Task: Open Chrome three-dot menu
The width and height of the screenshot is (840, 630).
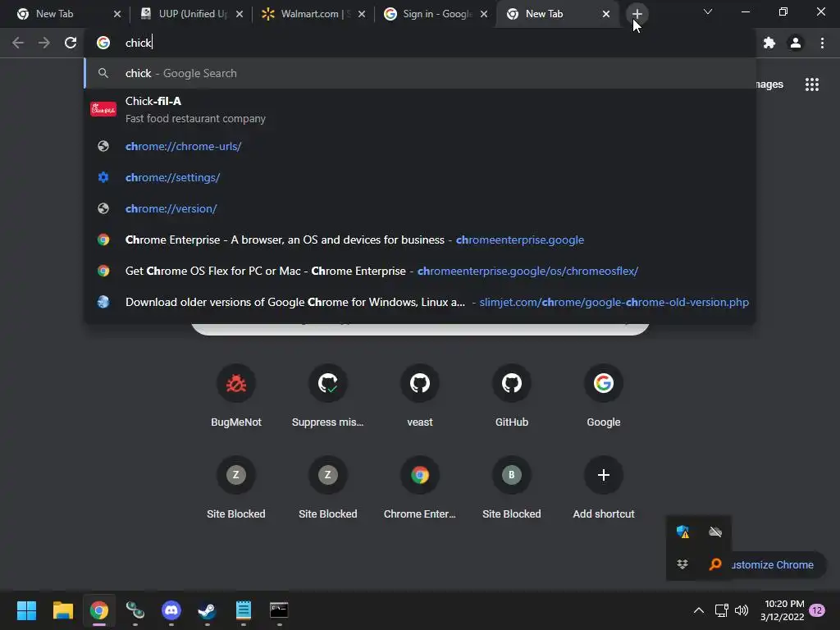Action: tap(822, 43)
